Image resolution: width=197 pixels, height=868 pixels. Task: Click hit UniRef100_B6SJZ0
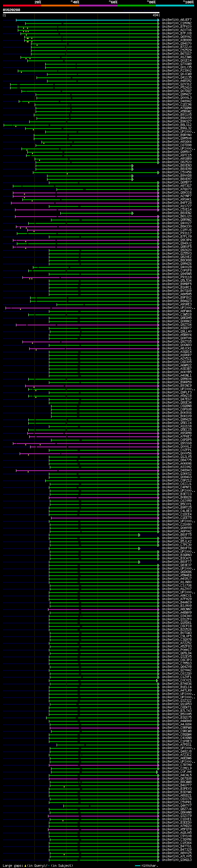point(177,216)
